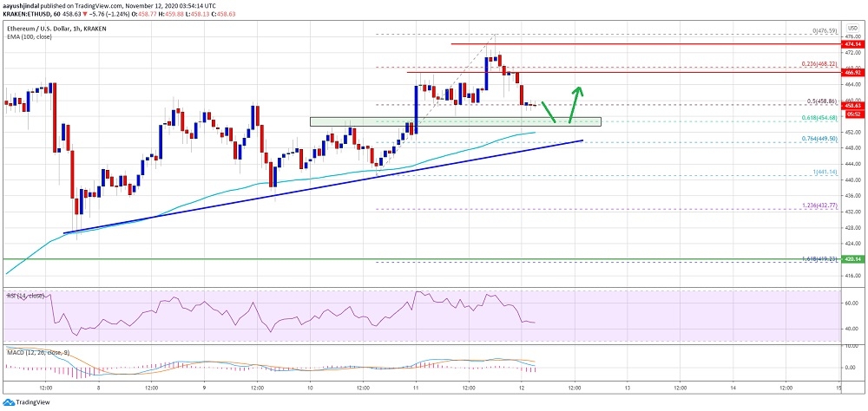Click date label 8 on time axis
This screenshot has height=411, width=868.
99,388
